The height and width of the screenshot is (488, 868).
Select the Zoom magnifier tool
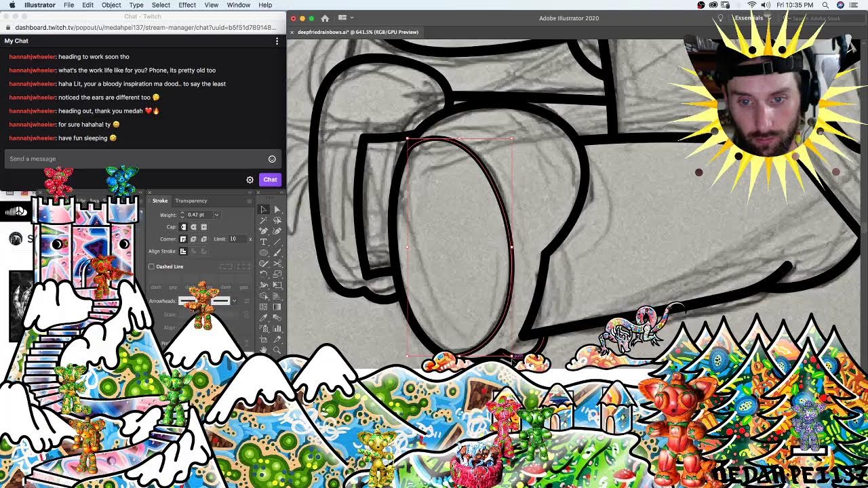click(277, 350)
